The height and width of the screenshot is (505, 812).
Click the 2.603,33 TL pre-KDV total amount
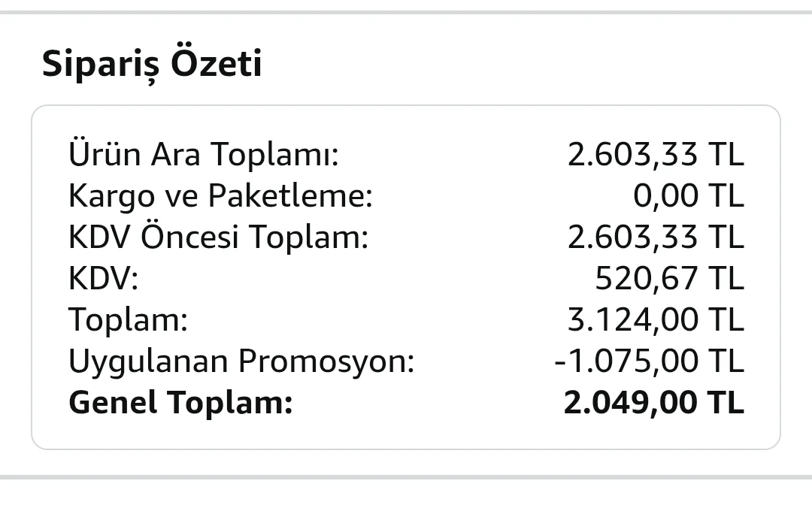(656, 238)
